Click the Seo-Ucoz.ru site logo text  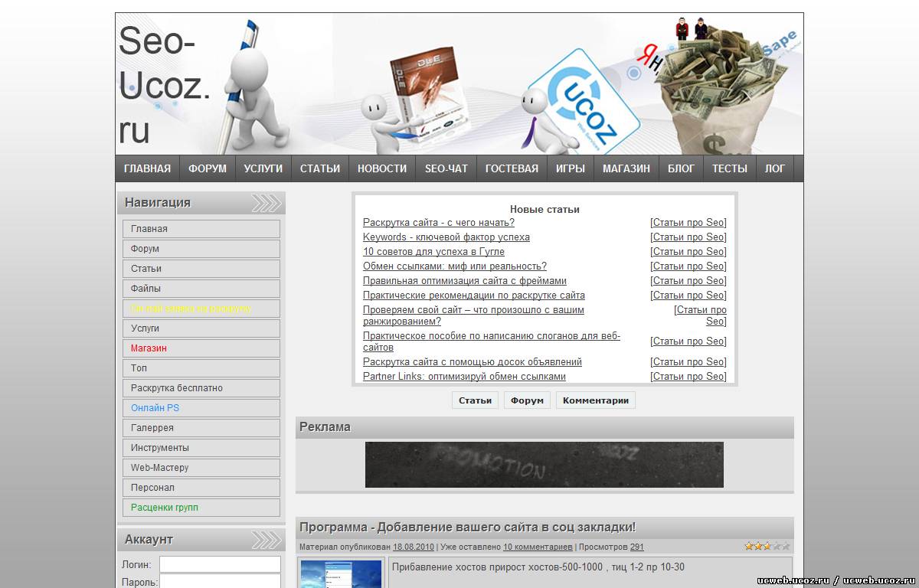click(165, 86)
